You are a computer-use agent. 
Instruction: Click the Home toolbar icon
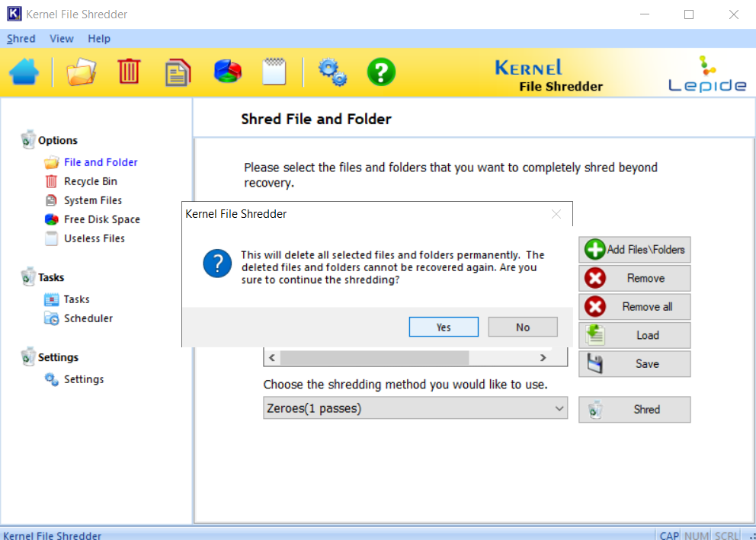point(24,72)
